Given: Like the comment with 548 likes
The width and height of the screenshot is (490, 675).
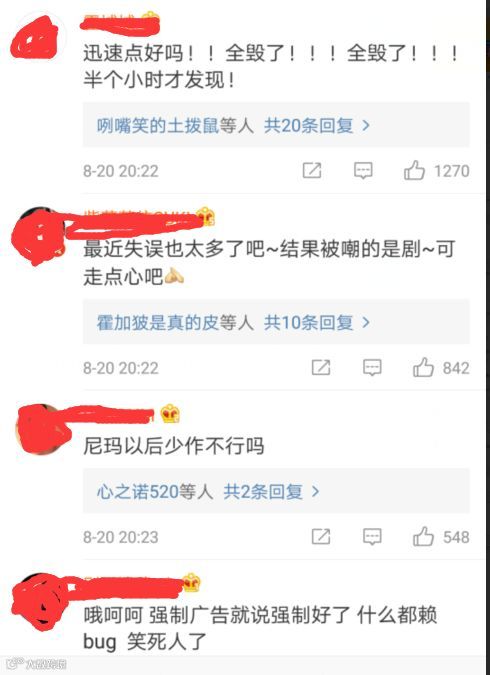Looking at the screenshot, I should pos(423,536).
